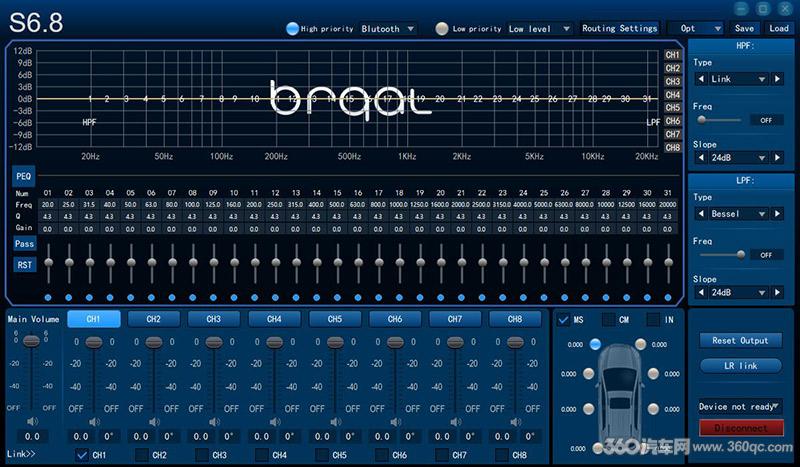Mute CH3 using its speaker icon
The height and width of the screenshot is (467, 800).
coord(214,422)
